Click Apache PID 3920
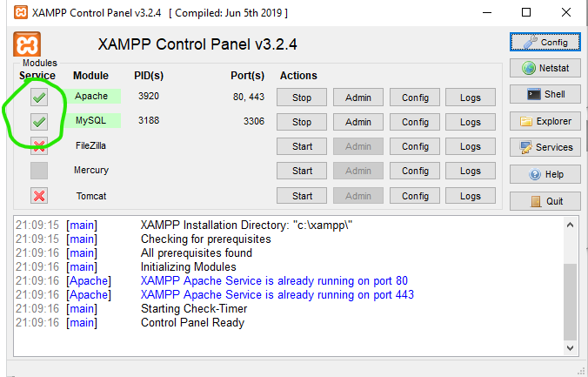Viewport: 588px width, 377px height. pos(149,96)
